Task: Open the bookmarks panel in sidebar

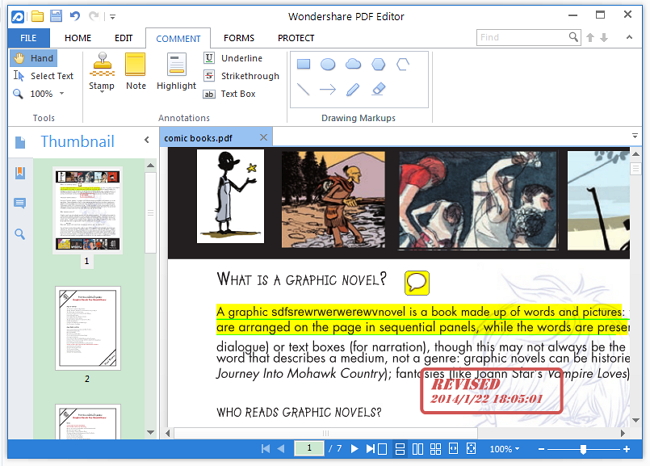Action: click(x=20, y=173)
